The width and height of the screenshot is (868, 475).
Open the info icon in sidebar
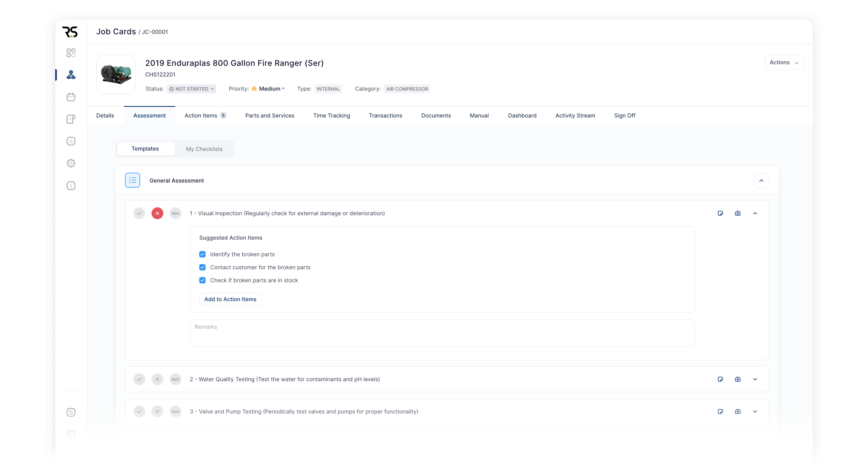71,186
